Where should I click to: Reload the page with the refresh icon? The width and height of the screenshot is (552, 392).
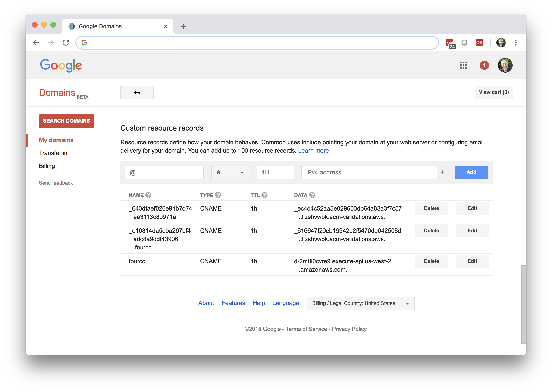(x=66, y=43)
